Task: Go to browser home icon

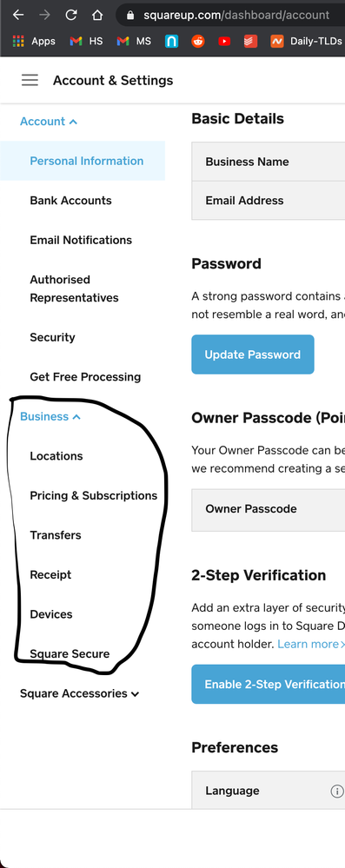Action: coord(97,15)
